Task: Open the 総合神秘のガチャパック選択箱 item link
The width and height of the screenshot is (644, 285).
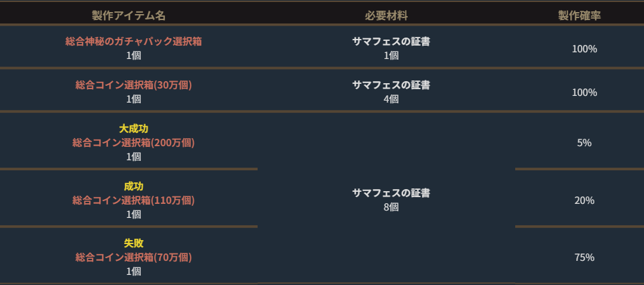Action: point(133,42)
